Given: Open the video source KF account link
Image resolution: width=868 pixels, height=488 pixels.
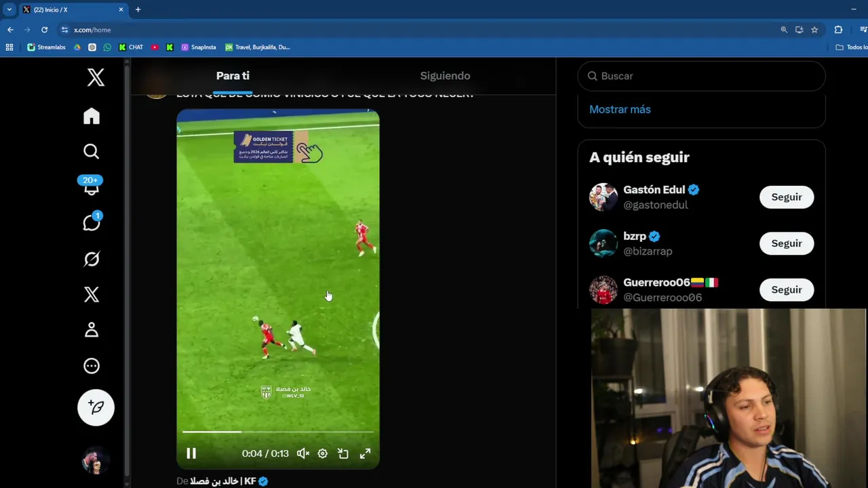Looking at the screenshot, I should 229,481.
